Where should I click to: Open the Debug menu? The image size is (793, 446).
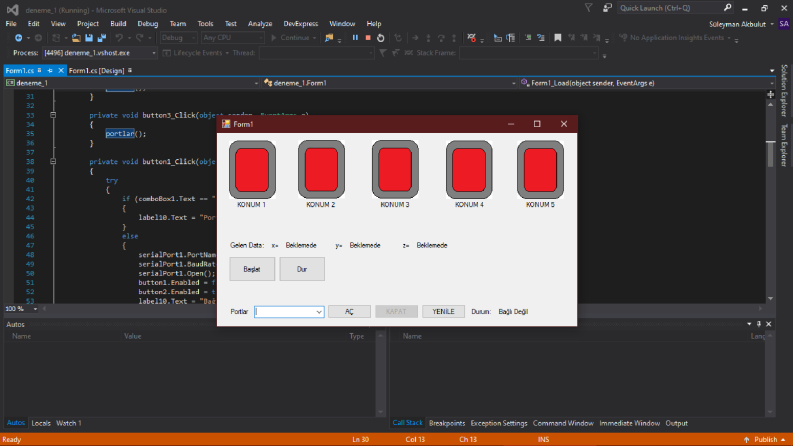click(x=148, y=24)
